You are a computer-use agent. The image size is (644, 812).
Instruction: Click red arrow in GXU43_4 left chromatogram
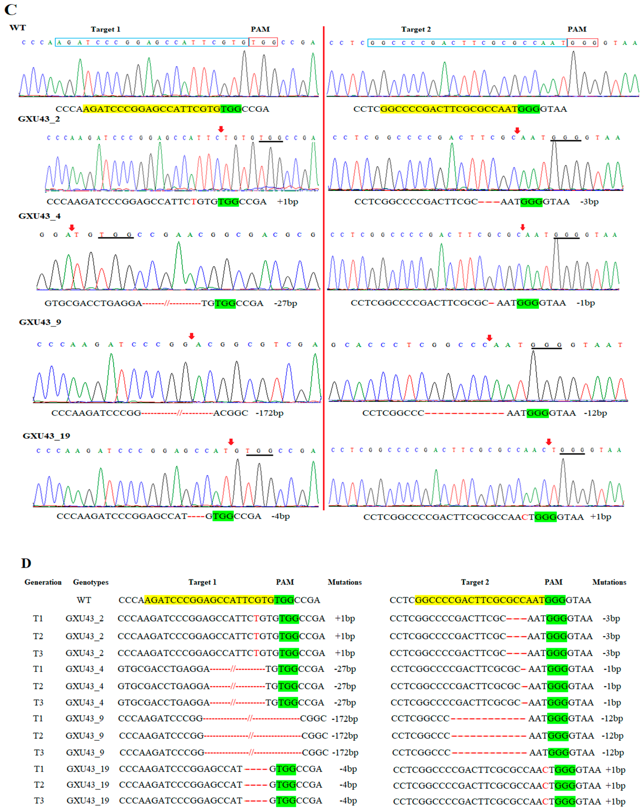click(72, 228)
